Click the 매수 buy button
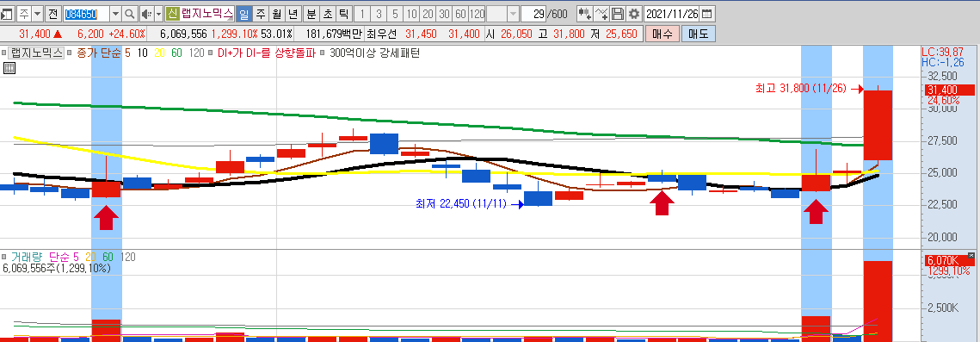Screen dimensions: 980x342 click(662, 34)
